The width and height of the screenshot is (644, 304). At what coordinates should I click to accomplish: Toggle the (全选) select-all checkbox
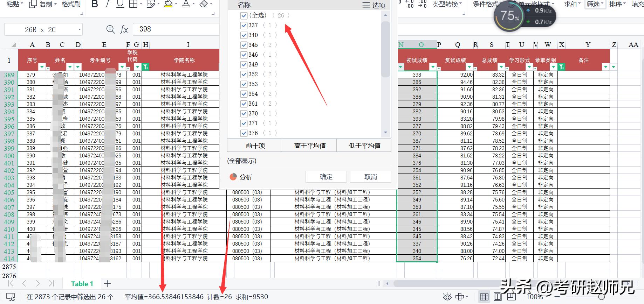(244, 15)
